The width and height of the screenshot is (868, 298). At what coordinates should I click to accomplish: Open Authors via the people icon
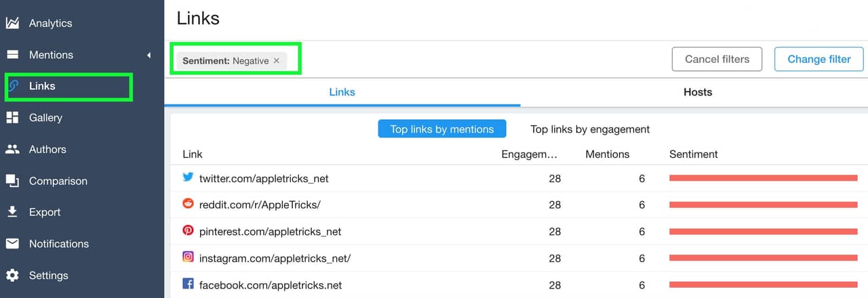point(12,149)
